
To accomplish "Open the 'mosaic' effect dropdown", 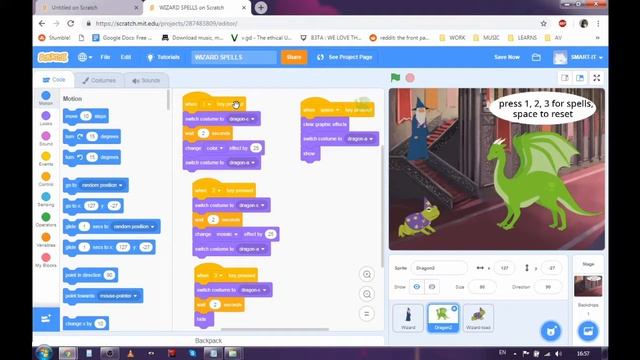I will click(x=227, y=234).
